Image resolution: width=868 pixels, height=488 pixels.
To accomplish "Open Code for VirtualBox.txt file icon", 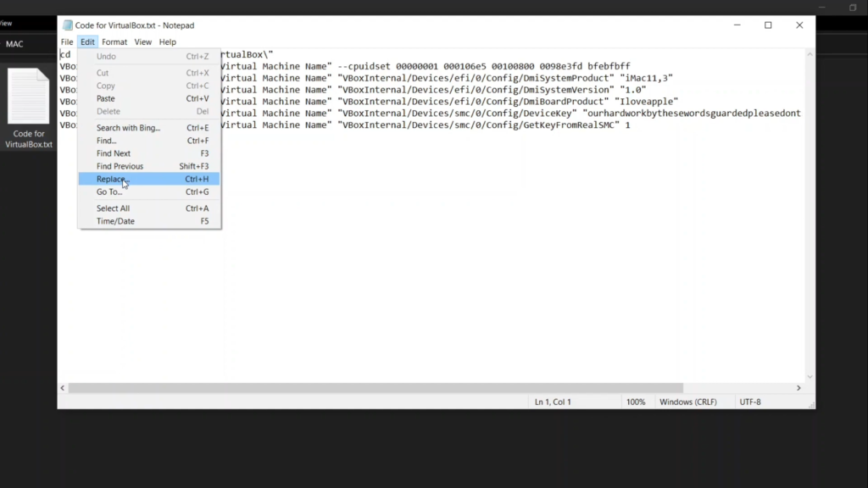I will point(29,97).
